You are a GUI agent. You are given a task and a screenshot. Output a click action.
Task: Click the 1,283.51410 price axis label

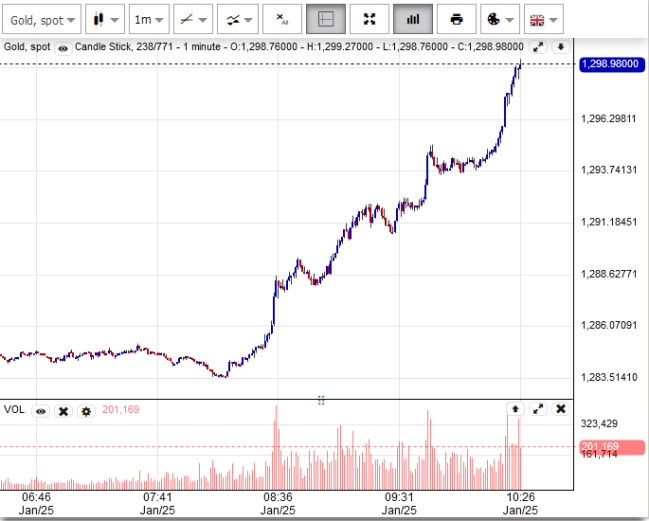[x=609, y=377]
